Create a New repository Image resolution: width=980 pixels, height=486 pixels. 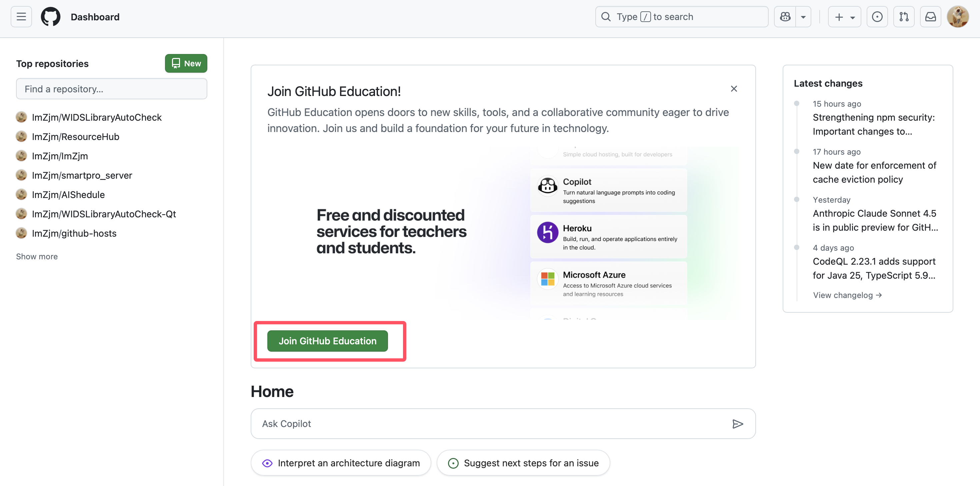point(186,63)
